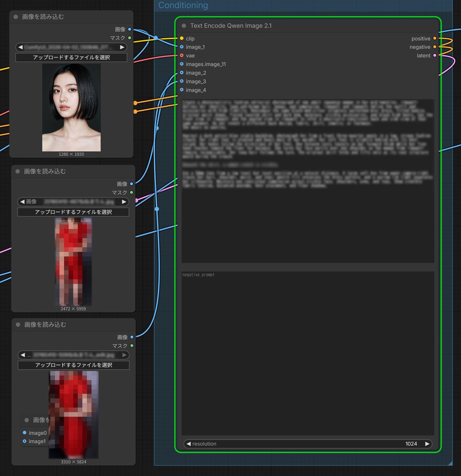Viewport: 461px width, 476px height.
Task: Click the resolution value 1024
Action: point(411,444)
